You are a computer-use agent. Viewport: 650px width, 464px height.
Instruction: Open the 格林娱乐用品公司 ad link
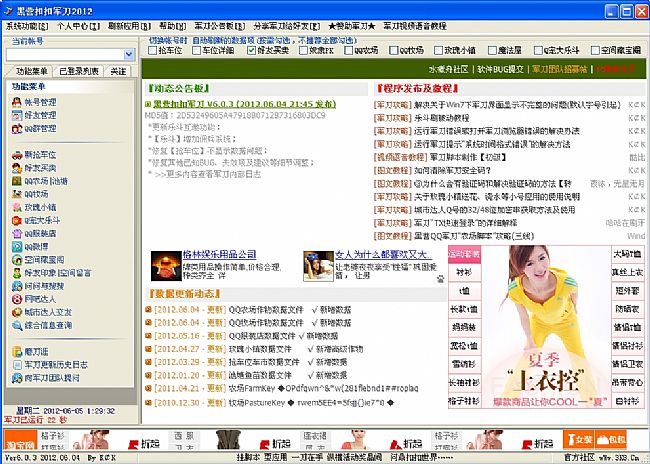click(x=220, y=255)
